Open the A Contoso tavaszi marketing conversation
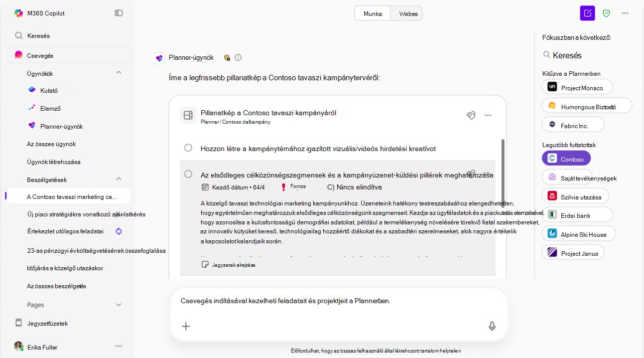This screenshot has width=644, height=358. click(x=68, y=196)
